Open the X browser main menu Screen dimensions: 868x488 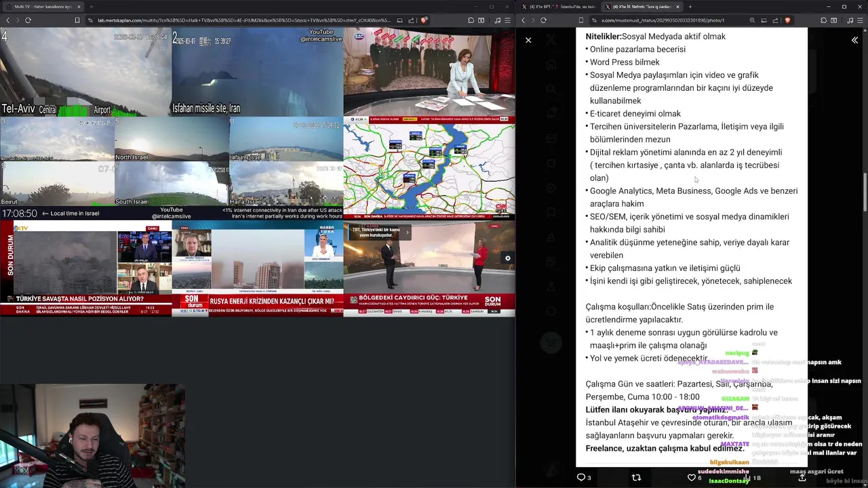pyautogui.click(x=860, y=20)
